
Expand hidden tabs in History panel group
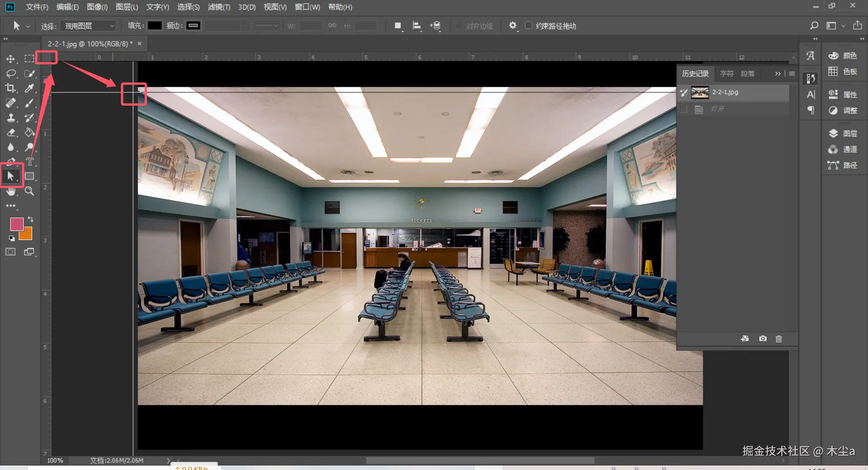pyautogui.click(x=778, y=74)
